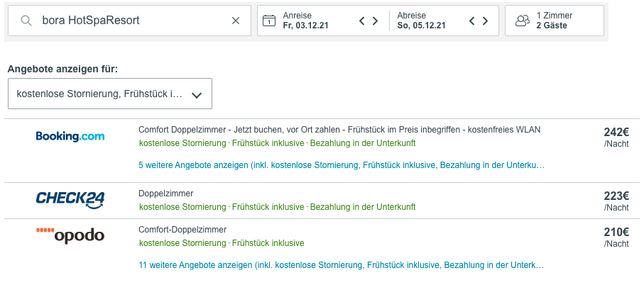The width and height of the screenshot is (644, 285).
Task: Open the Anreise calendar icon
Action: [269, 21]
